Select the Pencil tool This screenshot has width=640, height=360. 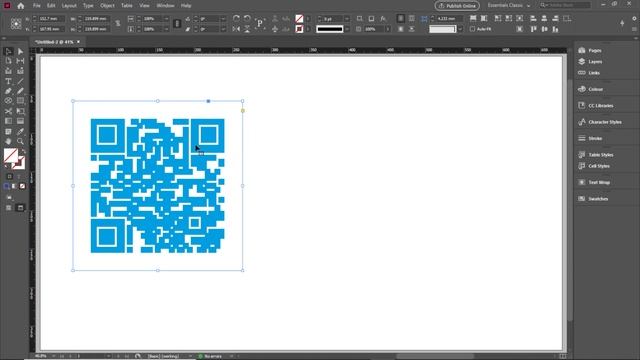[20, 91]
